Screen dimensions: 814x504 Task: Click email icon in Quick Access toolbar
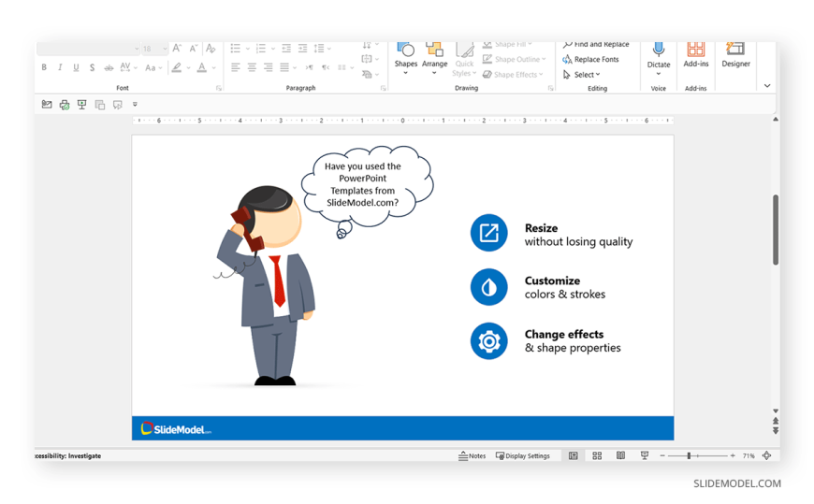click(x=47, y=105)
